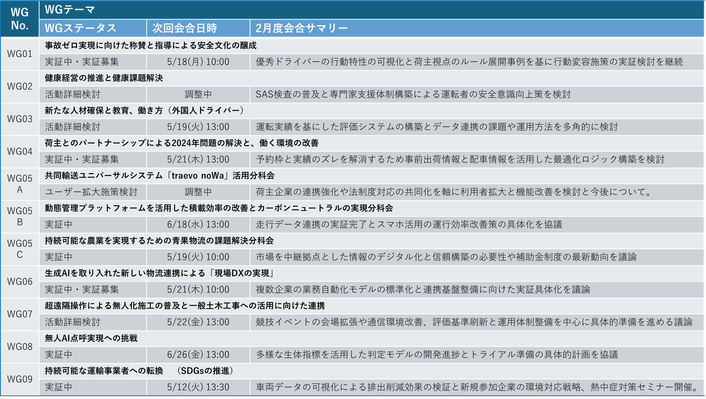Click the WG04 date '5/21(木) 13:00'
The height and width of the screenshot is (399, 706).
[x=198, y=159]
